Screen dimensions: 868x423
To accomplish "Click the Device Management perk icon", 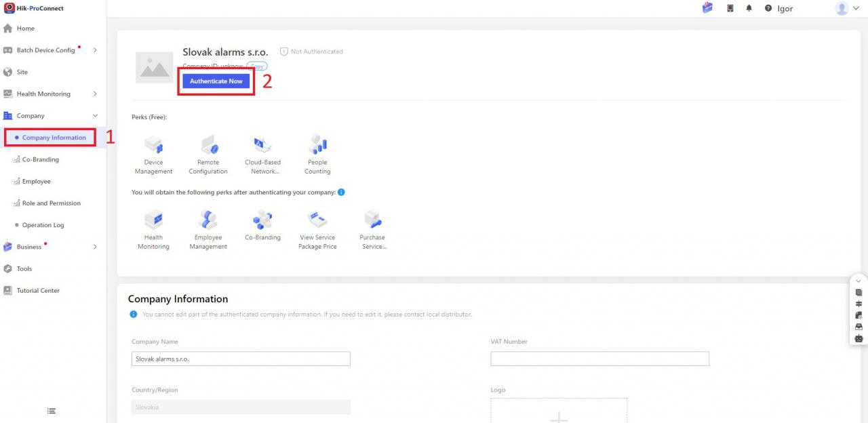I will [x=153, y=144].
